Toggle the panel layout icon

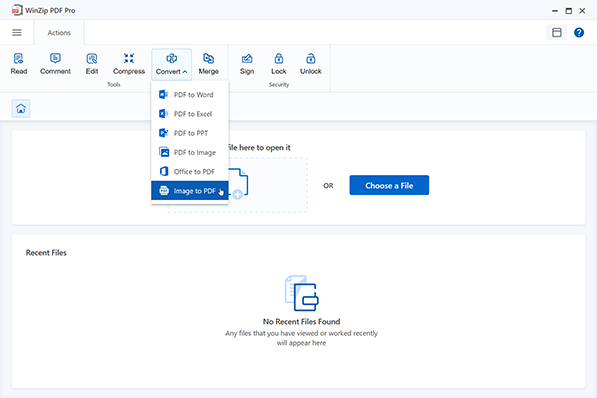coord(557,32)
